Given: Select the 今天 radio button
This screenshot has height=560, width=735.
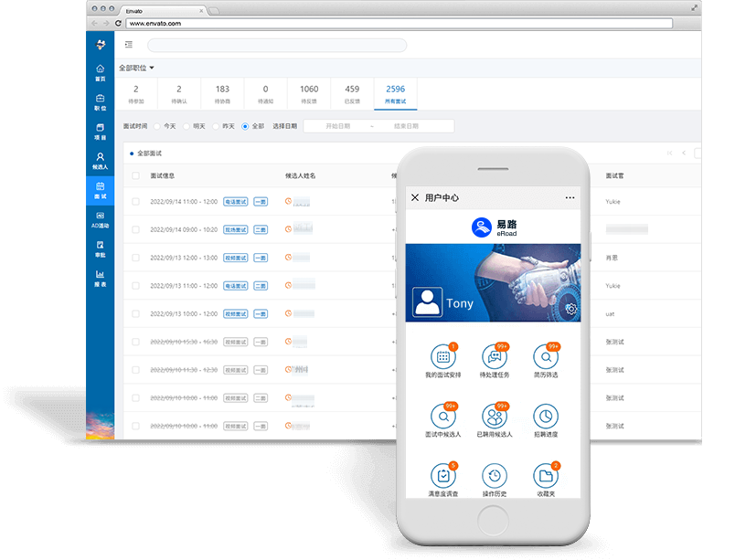Looking at the screenshot, I should click(x=157, y=126).
